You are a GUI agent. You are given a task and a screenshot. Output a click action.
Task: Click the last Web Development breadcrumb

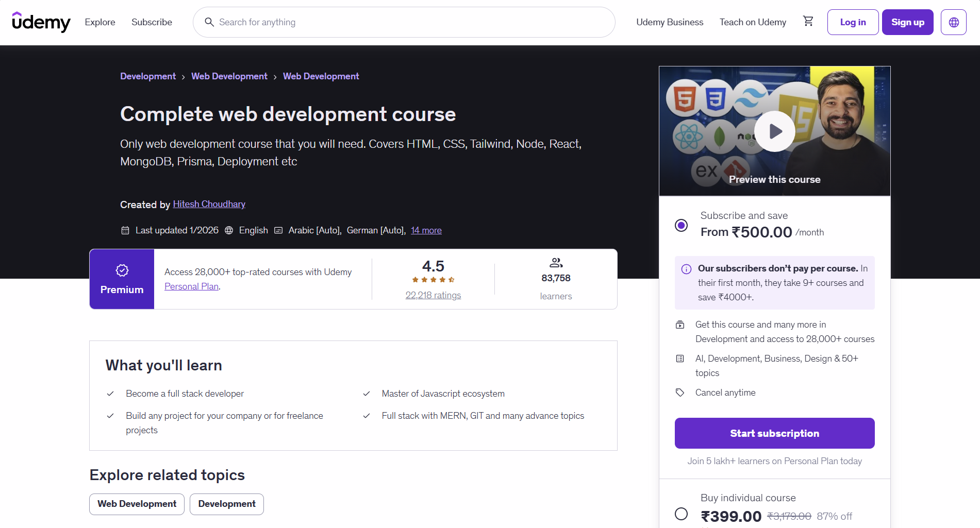(x=321, y=76)
